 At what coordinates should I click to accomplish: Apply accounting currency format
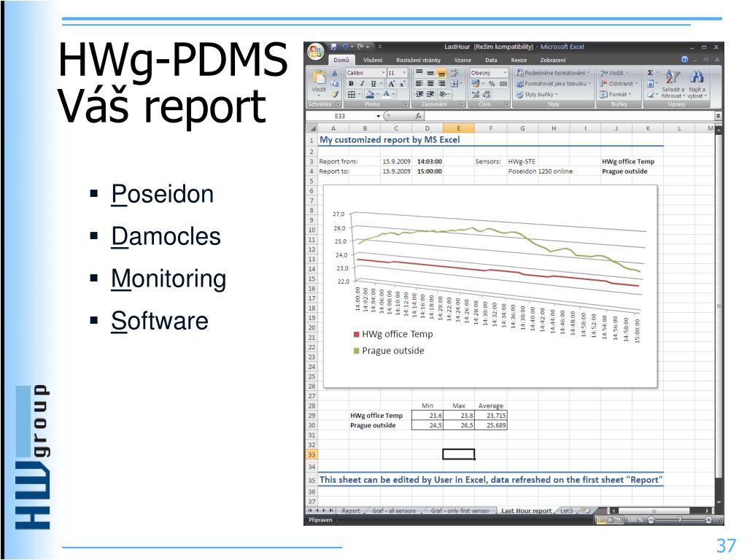coord(476,84)
